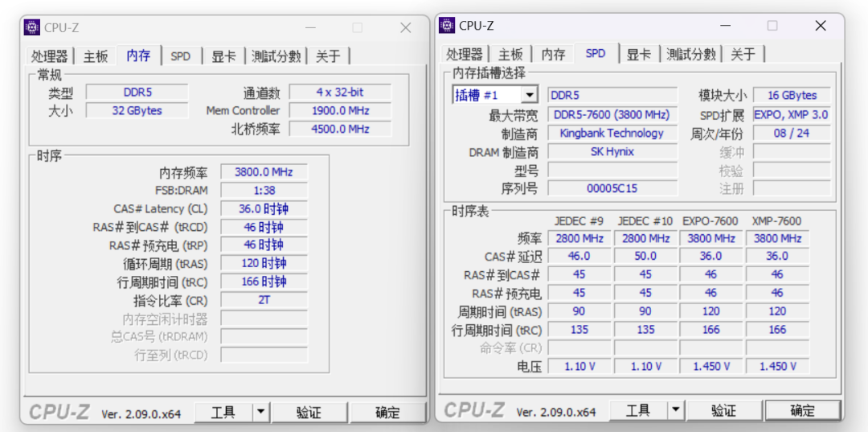The height and width of the screenshot is (432, 868).
Task: Click CPU-Z app icon in right window title bar
Action: pos(448,25)
